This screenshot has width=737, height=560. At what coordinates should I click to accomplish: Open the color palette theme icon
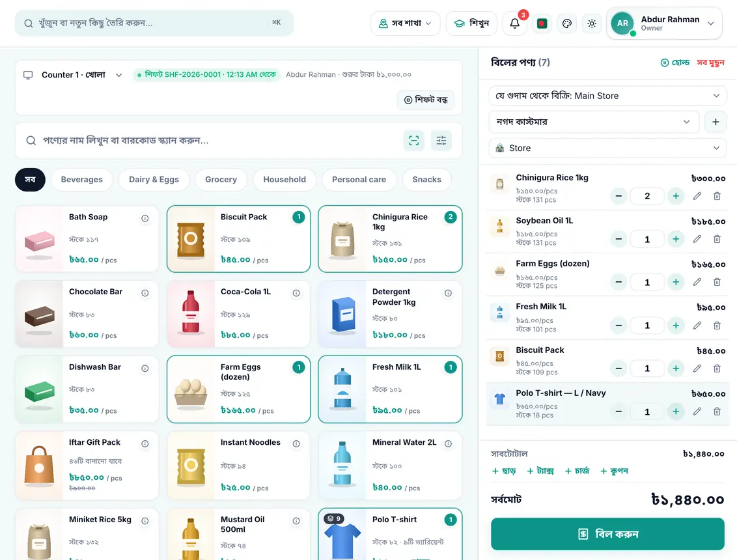point(567,23)
